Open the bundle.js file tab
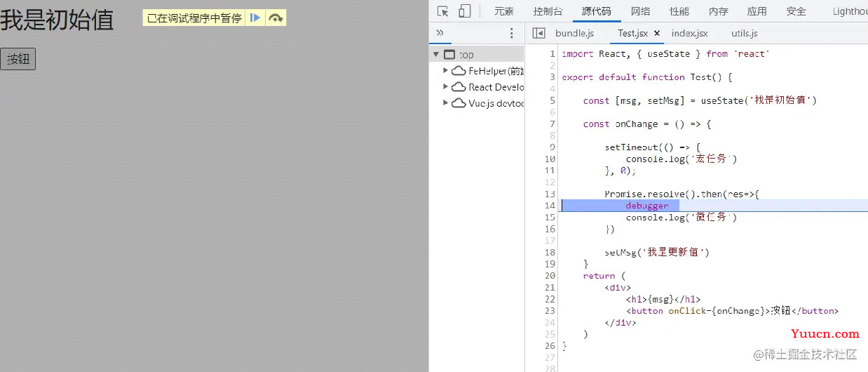Screen dimensions: 868x372 click(x=574, y=33)
